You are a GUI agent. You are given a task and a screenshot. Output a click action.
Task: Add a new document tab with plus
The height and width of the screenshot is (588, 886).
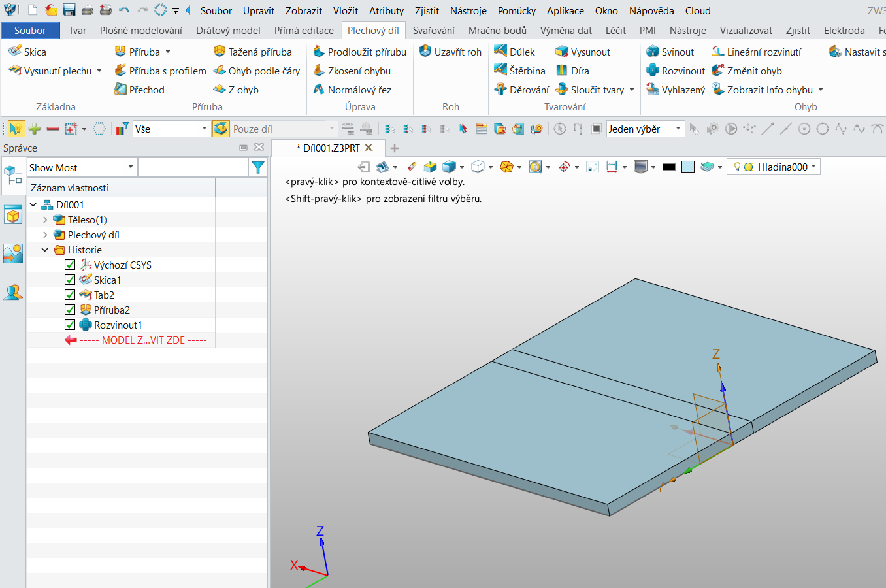point(395,148)
